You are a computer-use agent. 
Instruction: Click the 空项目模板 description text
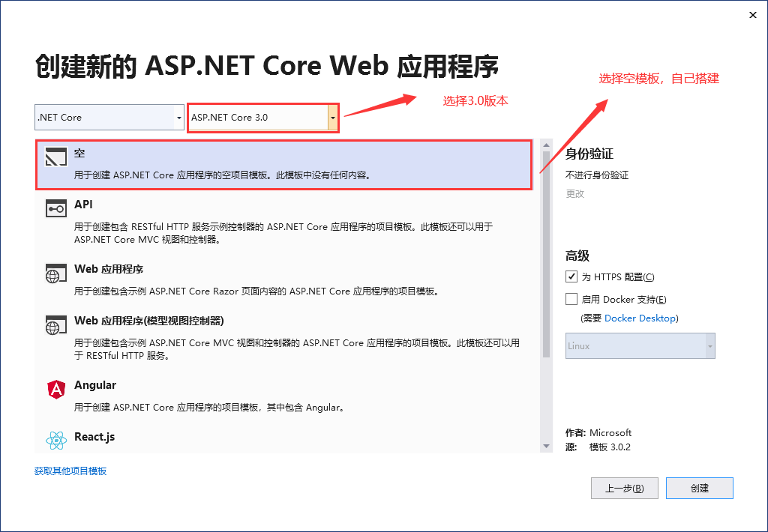[223, 175]
